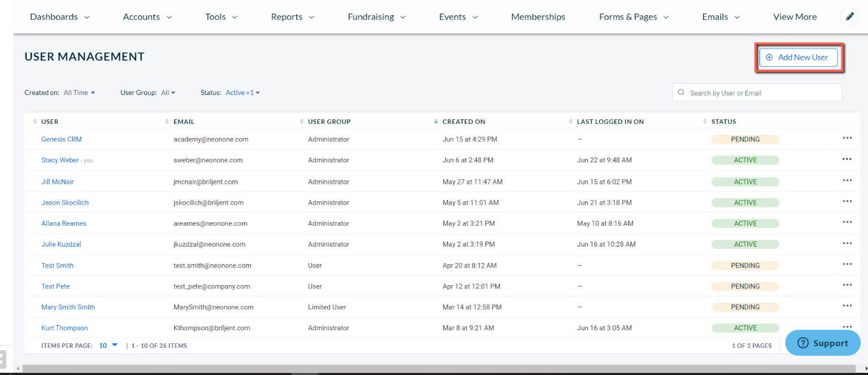The height and width of the screenshot is (375, 868).
Task: Click the Add New User button
Action: pos(798,57)
